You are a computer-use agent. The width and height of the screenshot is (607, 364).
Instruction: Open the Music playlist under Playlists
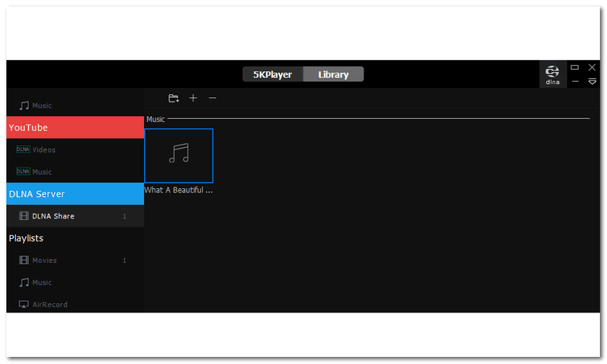[75, 282]
